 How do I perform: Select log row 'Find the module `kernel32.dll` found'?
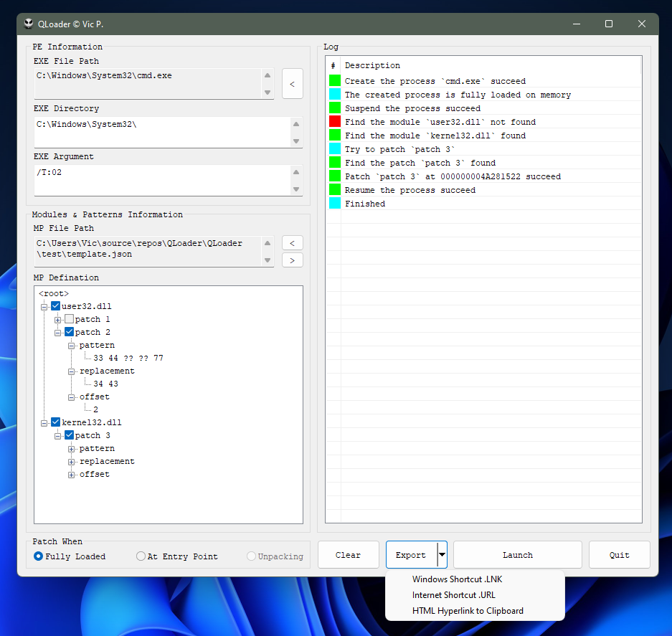[483, 136]
